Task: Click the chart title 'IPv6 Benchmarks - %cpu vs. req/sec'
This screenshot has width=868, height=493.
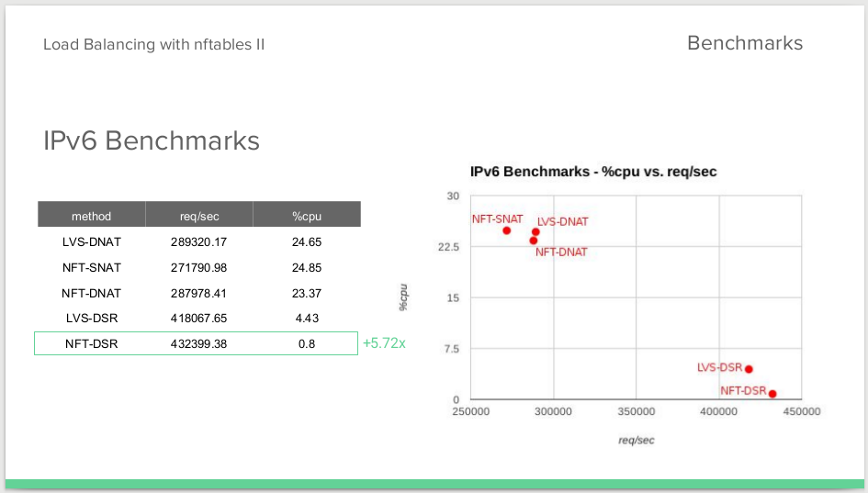Action: [x=593, y=172]
